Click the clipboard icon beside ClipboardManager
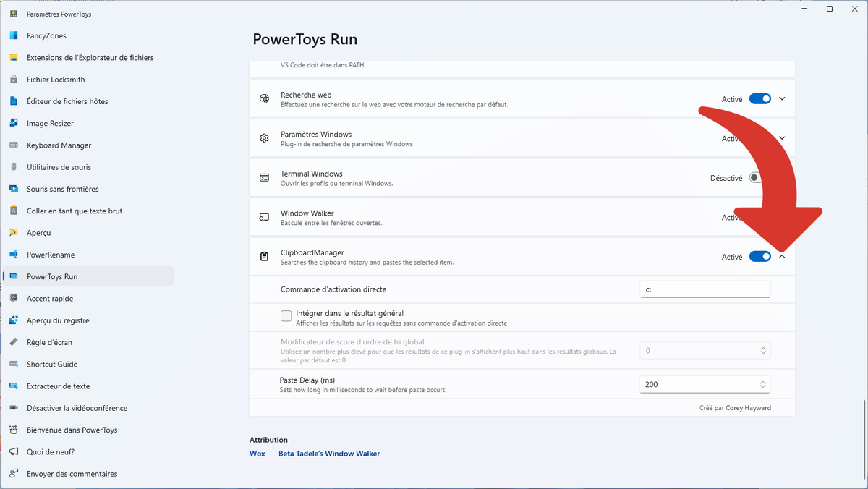Screen dimensions: 868x489 click(265, 257)
